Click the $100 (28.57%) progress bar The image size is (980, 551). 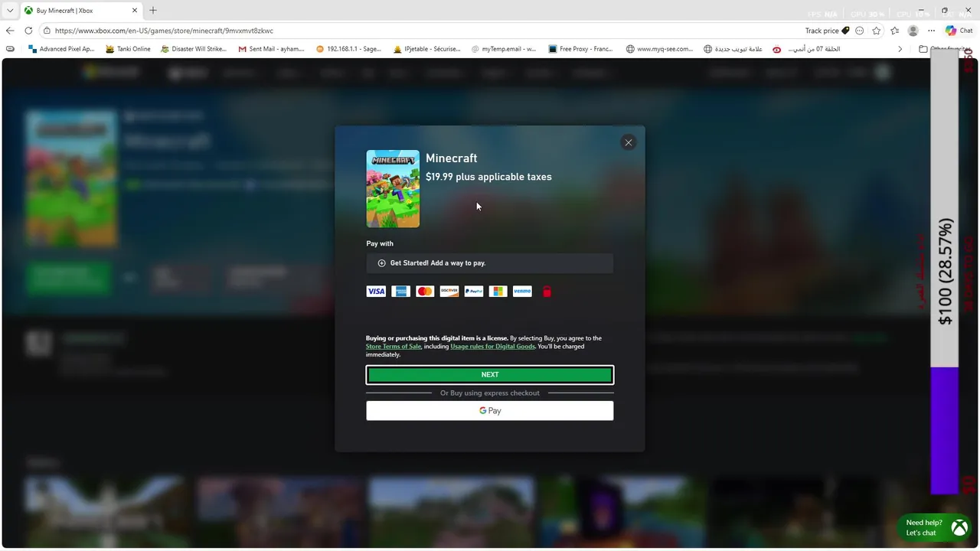[x=945, y=272]
